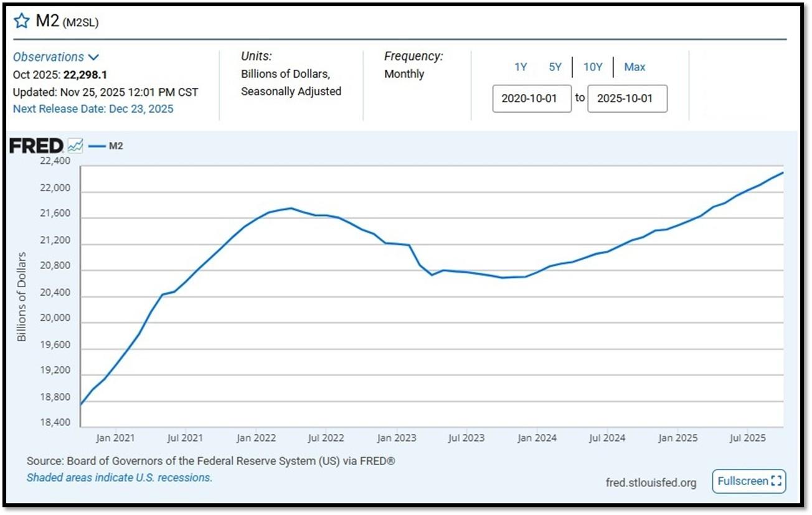Click the FRED chart logo icon

[75, 146]
